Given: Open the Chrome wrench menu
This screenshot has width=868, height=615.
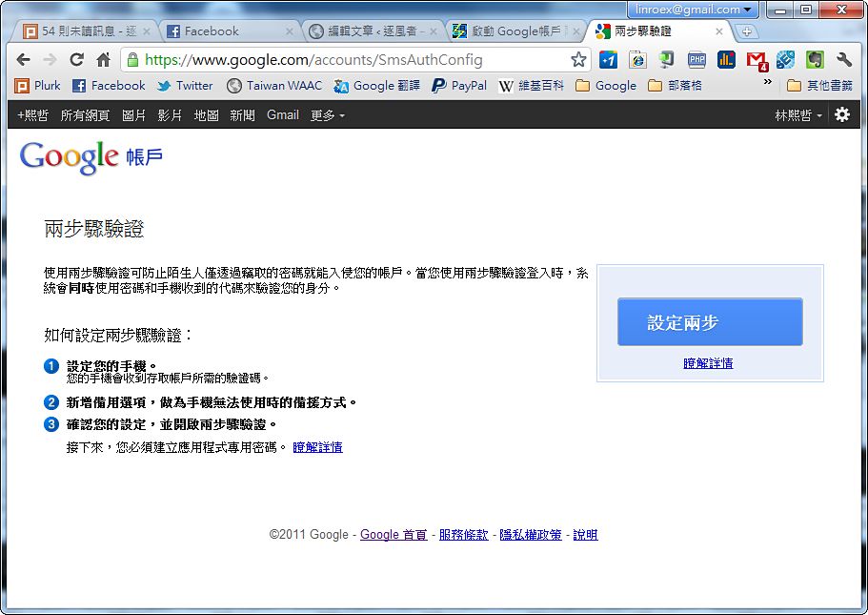Looking at the screenshot, I should (844, 59).
